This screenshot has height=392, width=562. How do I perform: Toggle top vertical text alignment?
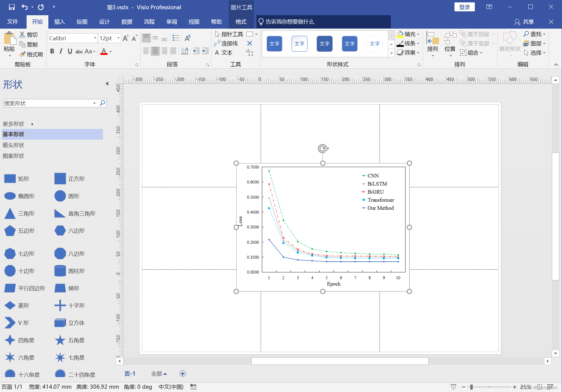point(146,38)
